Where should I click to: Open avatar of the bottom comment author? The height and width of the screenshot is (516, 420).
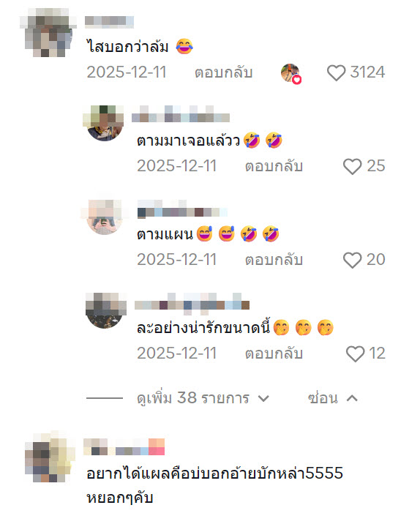coord(49,458)
